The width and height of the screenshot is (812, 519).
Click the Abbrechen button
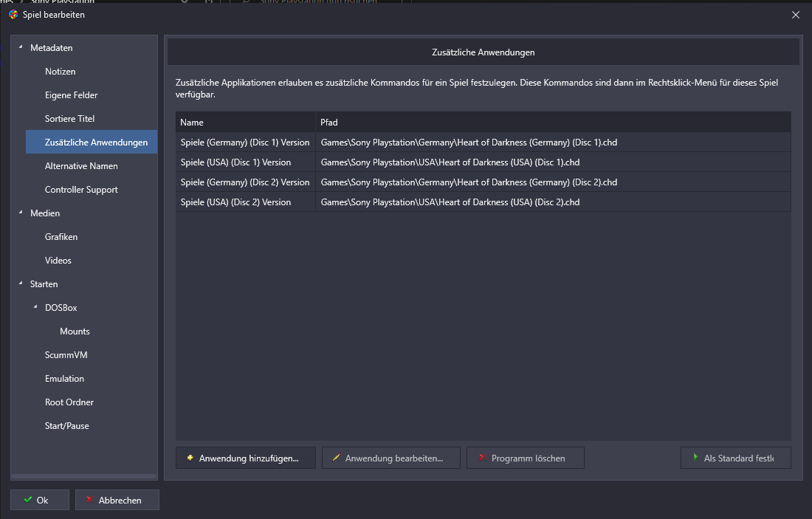click(x=117, y=500)
